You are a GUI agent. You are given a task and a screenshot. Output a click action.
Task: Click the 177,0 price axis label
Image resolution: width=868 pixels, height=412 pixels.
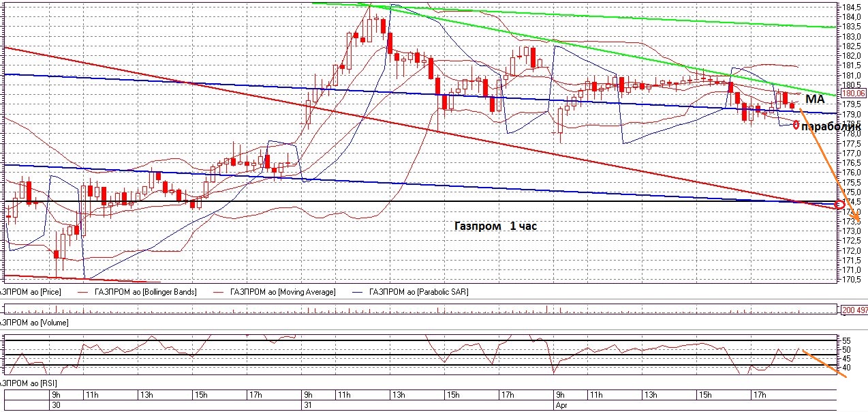click(851, 153)
